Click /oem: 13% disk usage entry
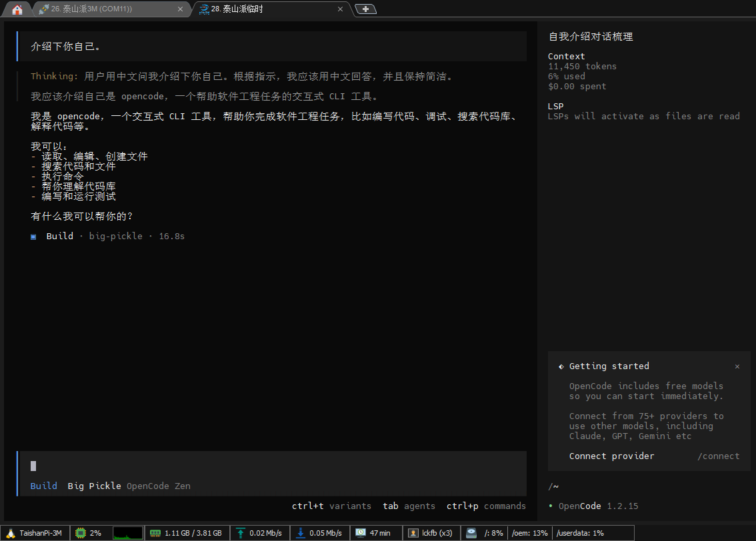Viewport: 756px width, 541px height. click(530, 533)
